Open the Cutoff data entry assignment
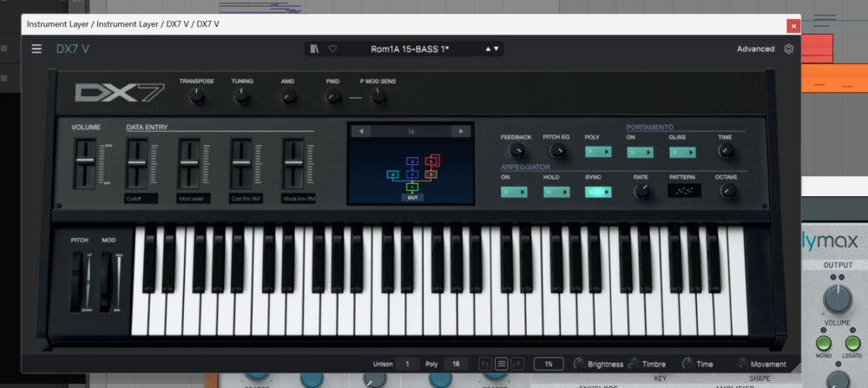The width and height of the screenshot is (868, 388). click(x=141, y=198)
